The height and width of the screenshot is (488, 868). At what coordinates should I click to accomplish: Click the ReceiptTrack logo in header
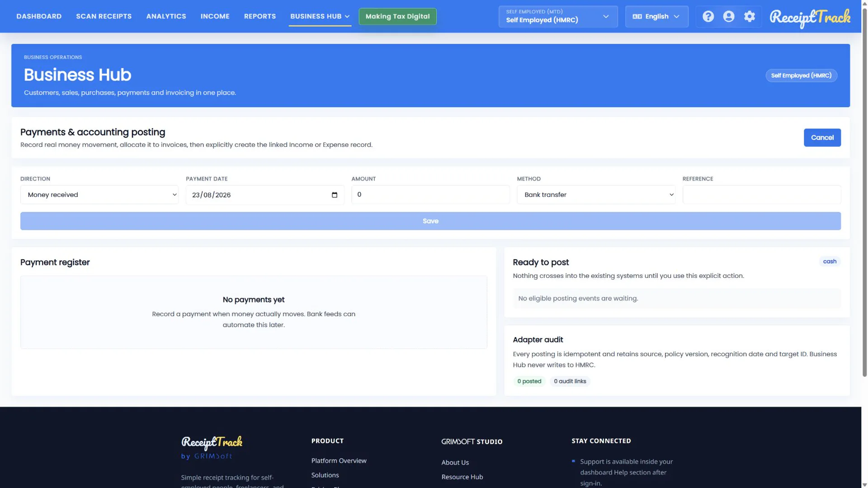[x=810, y=18]
